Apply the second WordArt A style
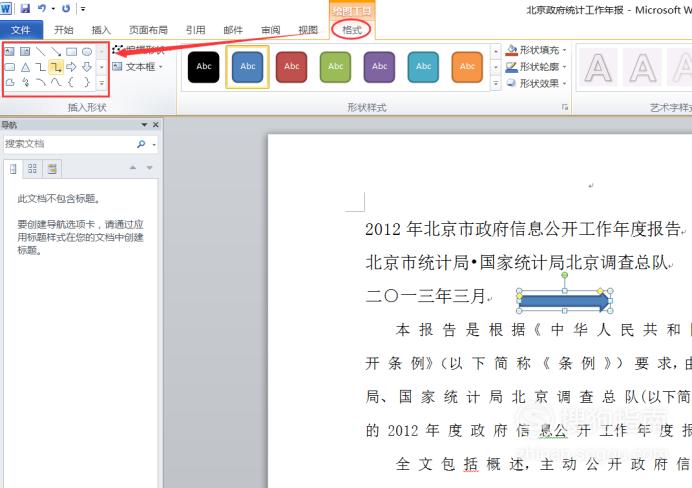692x488 pixels. click(642, 67)
